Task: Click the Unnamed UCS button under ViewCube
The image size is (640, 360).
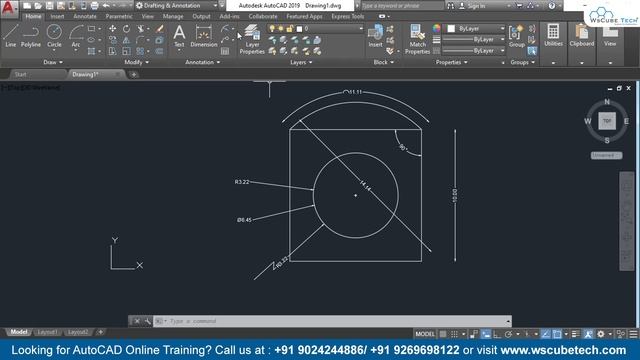Action: click(x=607, y=156)
